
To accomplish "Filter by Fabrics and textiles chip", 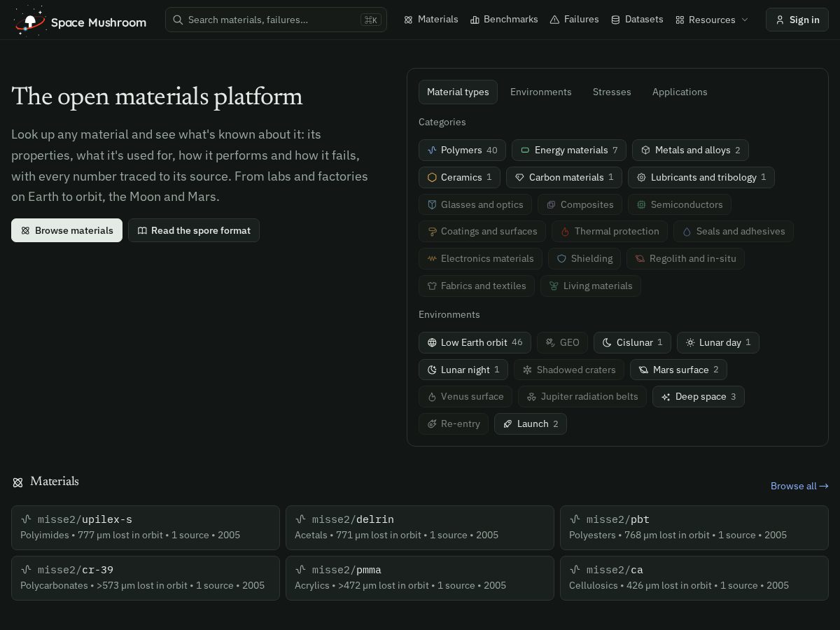I will pyautogui.click(x=477, y=286).
